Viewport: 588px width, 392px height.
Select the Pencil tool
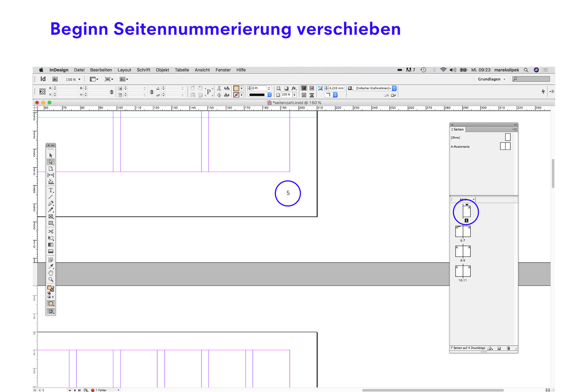[x=51, y=210]
